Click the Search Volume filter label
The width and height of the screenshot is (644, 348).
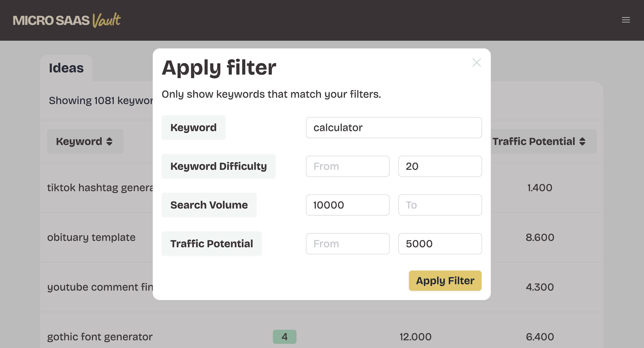click(x=209, y=205)
